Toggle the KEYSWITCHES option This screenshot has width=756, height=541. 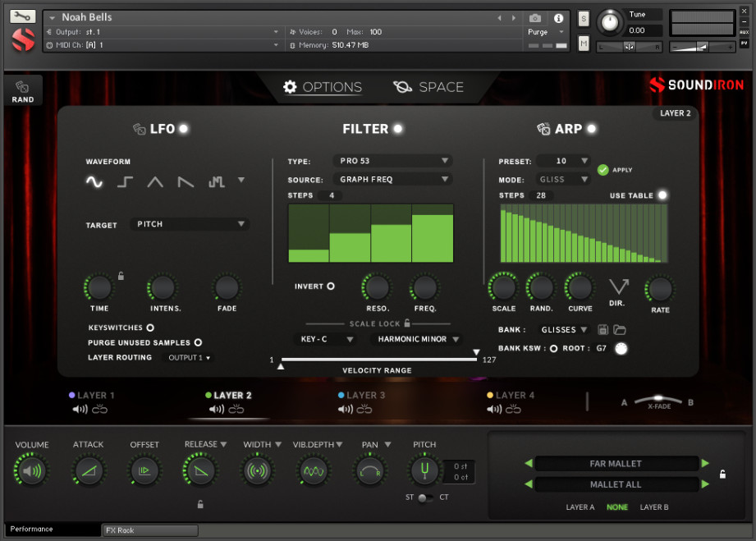pos(150,328)
